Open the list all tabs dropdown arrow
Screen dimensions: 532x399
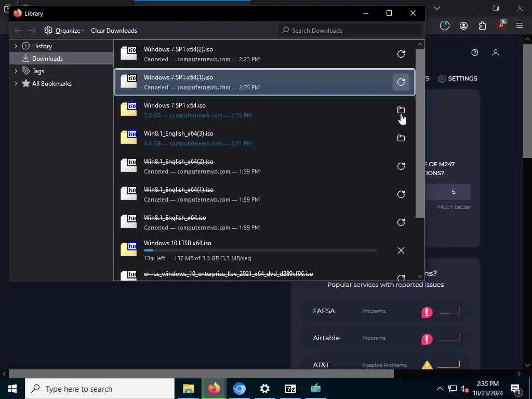[436, 8]
